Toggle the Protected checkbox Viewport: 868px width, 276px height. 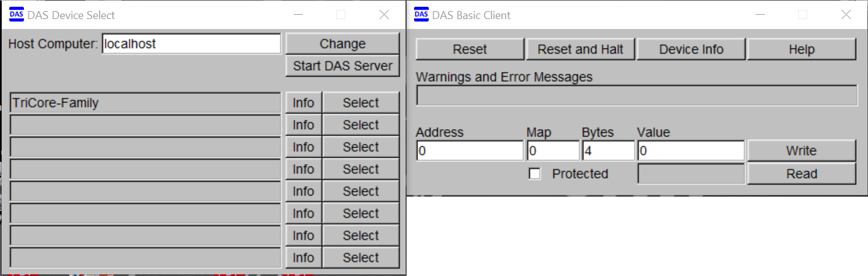click(x=535, y=174)
